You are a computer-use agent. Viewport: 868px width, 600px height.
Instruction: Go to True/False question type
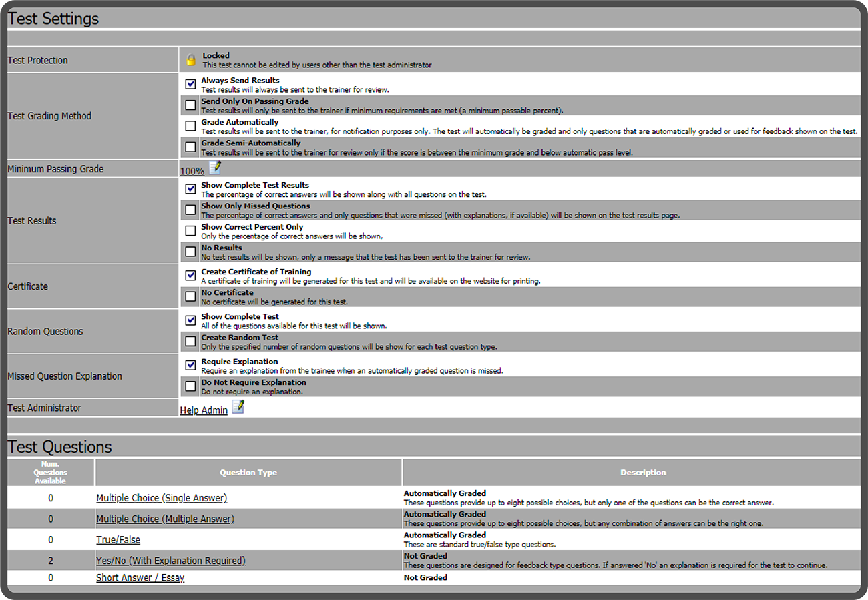coord(118,539)
